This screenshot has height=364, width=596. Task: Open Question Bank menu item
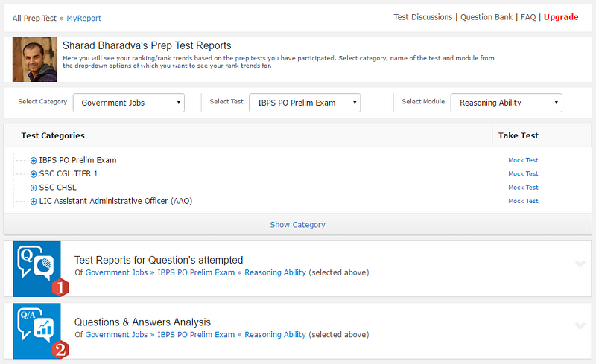486,17
